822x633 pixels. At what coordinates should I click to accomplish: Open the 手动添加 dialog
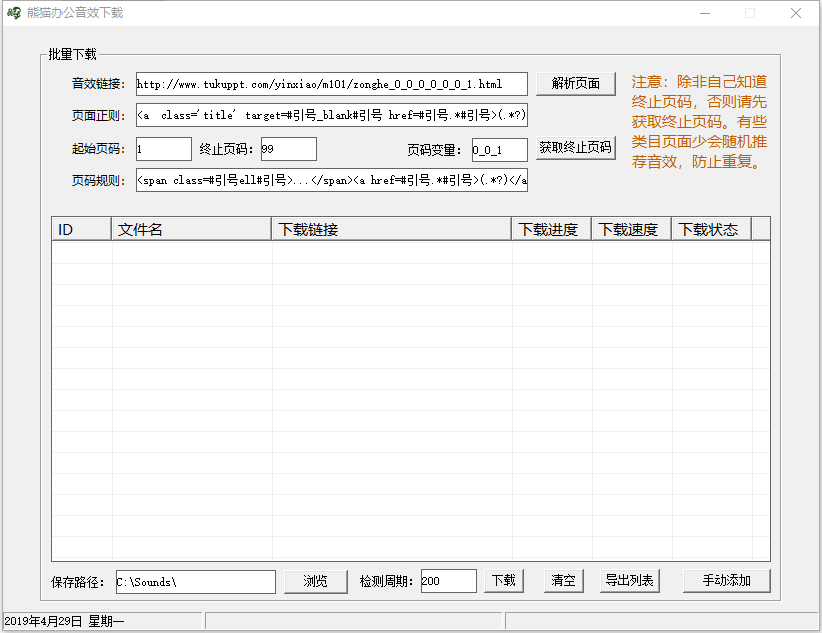click(727, 581)
